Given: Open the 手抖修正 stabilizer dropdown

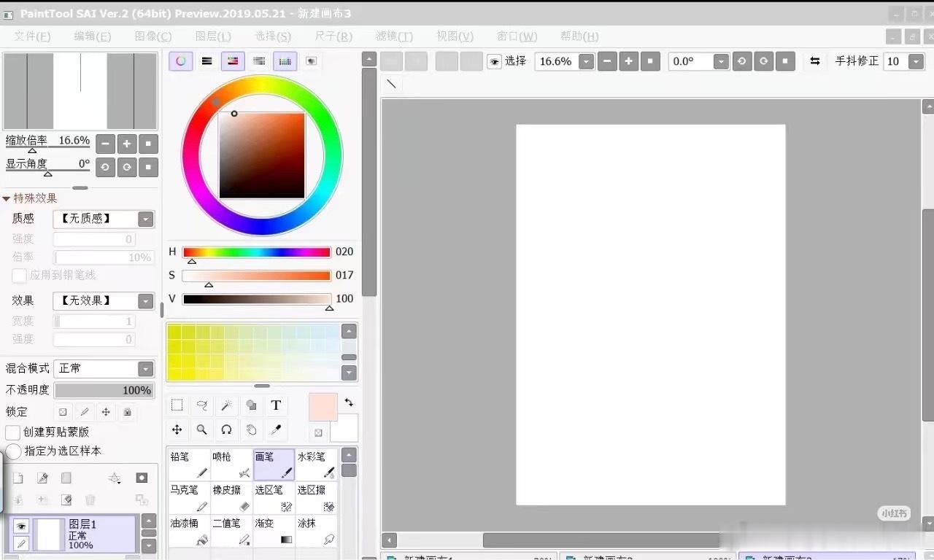Looking at the screenshot, I should [x=916, y=62].
